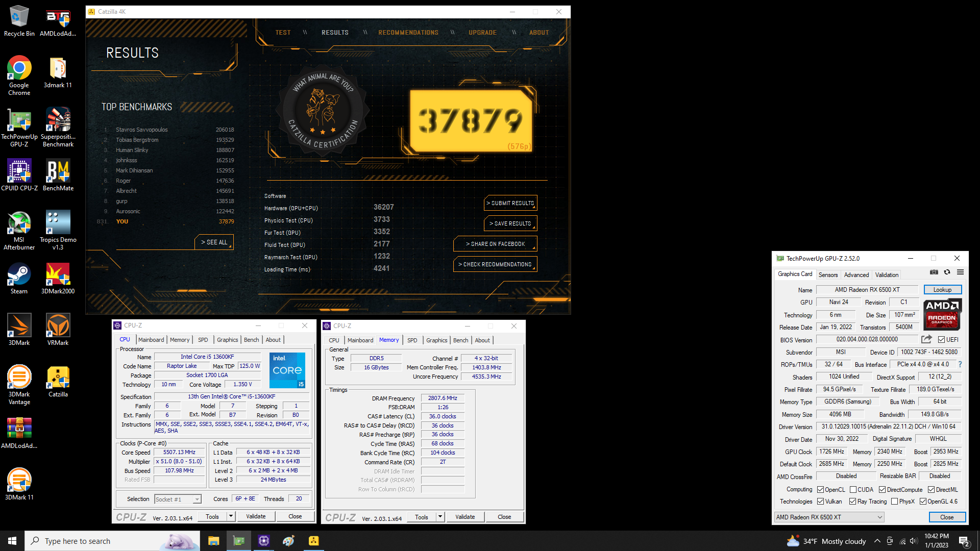Click the Bus Interface question mark icon

click(960, 364)
